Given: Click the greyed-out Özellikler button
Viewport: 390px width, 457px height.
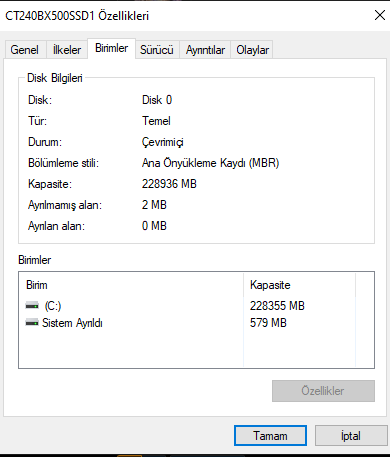Looking at the screenshot, I should [x=323, y=391].
